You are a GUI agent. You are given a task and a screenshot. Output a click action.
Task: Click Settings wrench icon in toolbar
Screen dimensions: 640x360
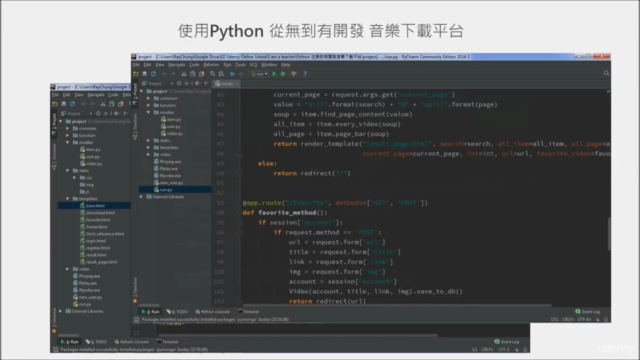(294, 74)
